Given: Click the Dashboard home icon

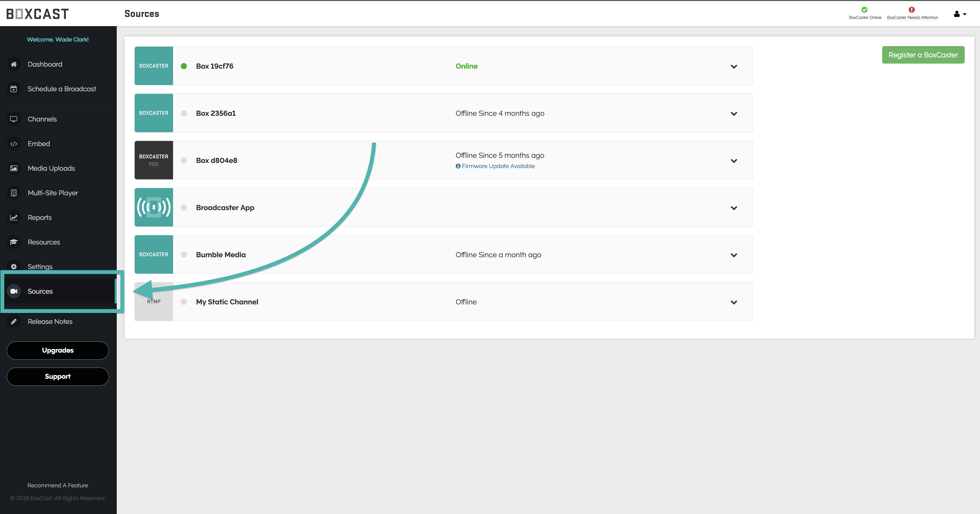Looking at the screenshot, I should (x=14, y=64).
